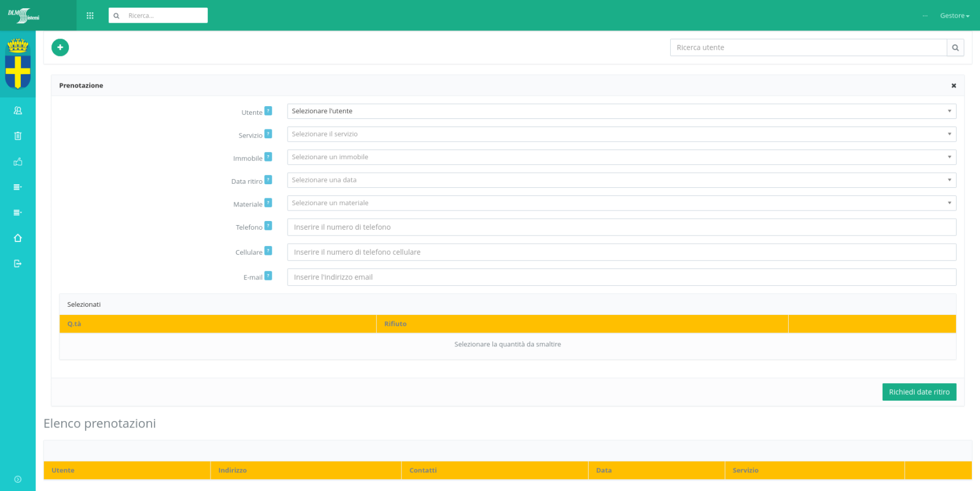The height and width of the screenshot is (491, 980).
Task: Expand the Selezionare il servizio dropdown
Action: tap(621, 134)
